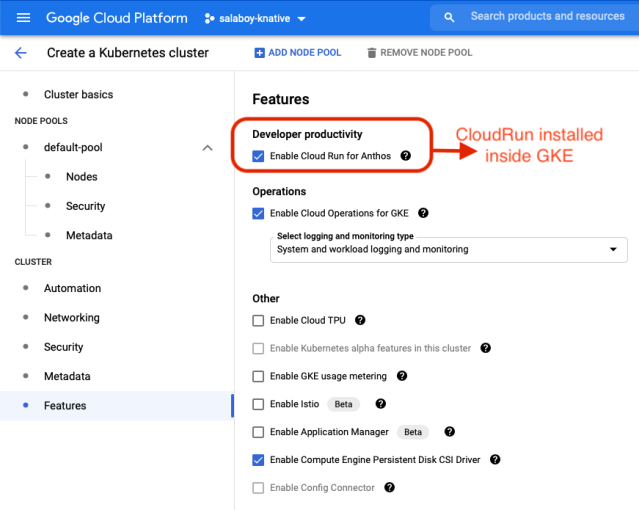The height and width of the screenshot is (510, 639).
Task: Open Cluster basics section
Action: pyautogui.click(x=78, y=94)
